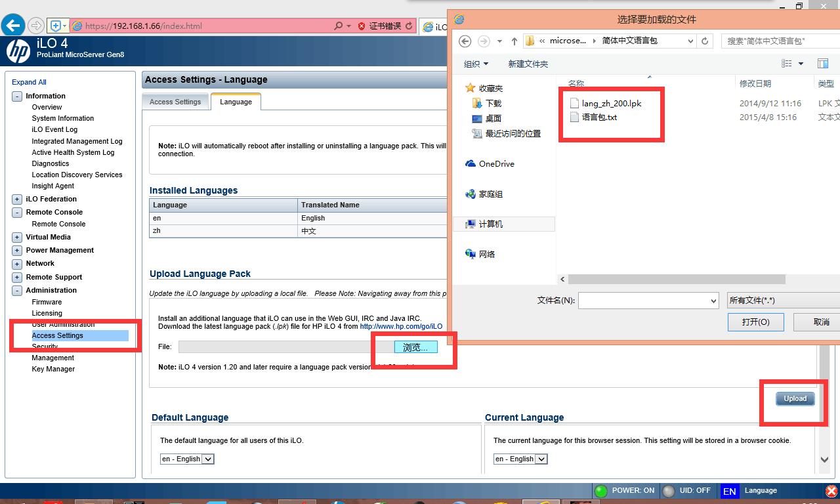This screenshot has height=504, width=840.
Task: Open the Default Language dropdown
Action: [x=187, y=459]
